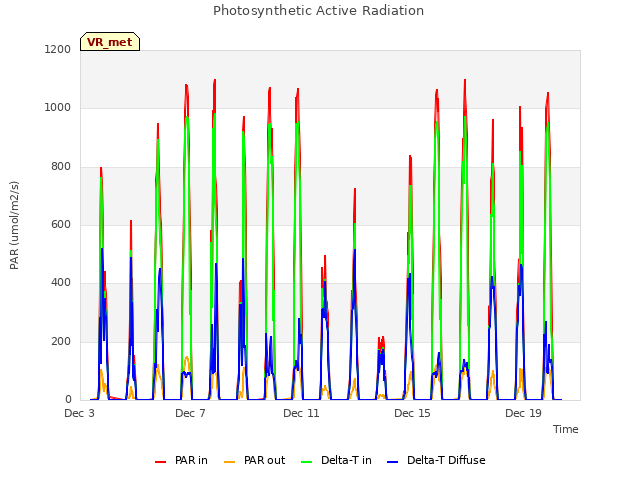Click the 1000 y-axis tick label
This screenshot has height=480, width=640.
click(58, 107)
